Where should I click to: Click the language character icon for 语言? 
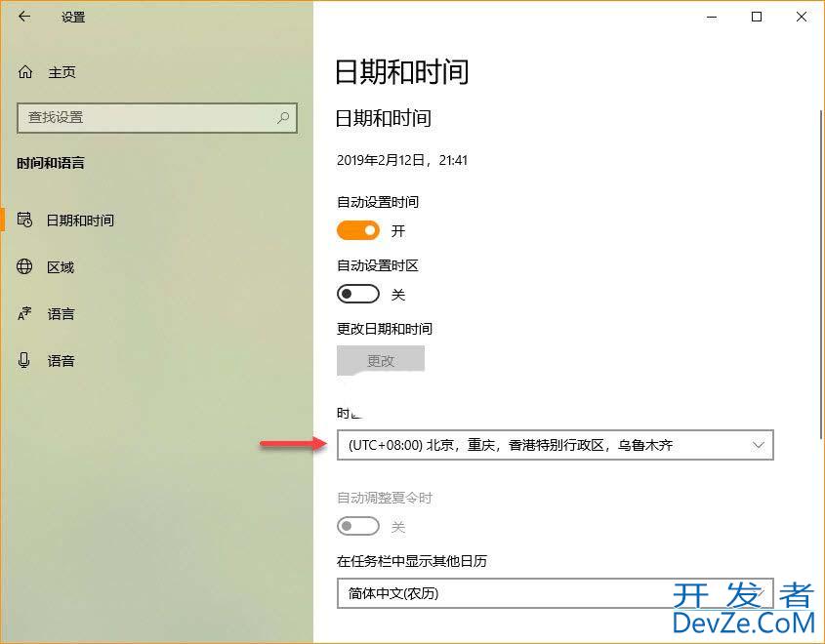coord(24,314)
